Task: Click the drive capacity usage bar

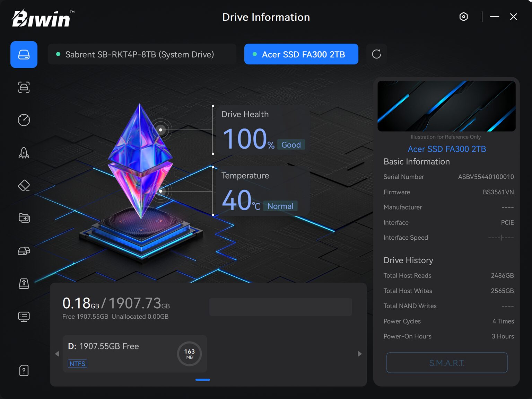Action: 280,307
